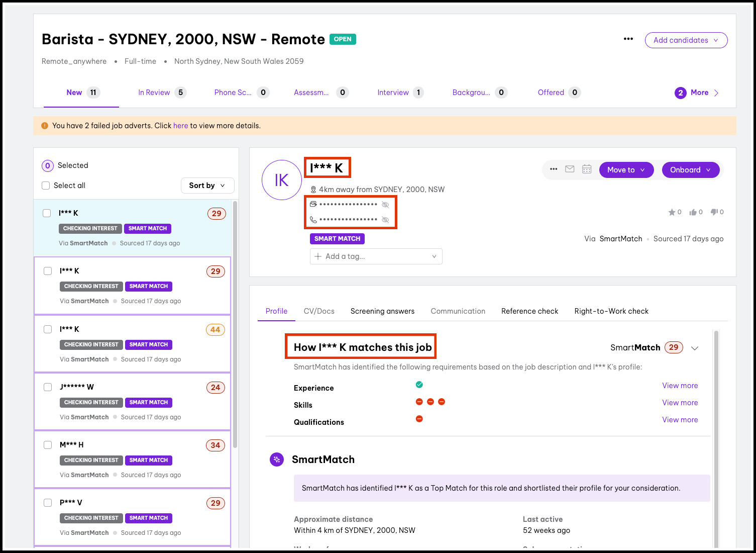
Task: Click View more next to Skills
Action: click(x=680, y=403)
